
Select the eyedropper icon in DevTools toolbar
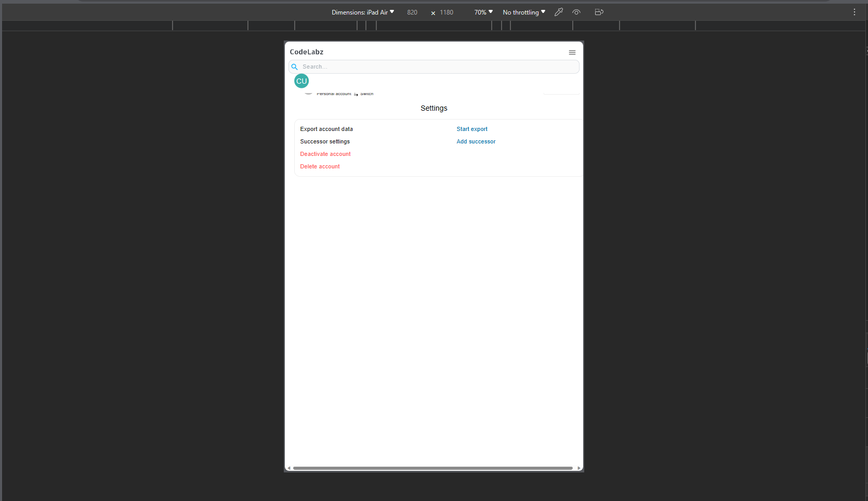click(x=559, y=12)
